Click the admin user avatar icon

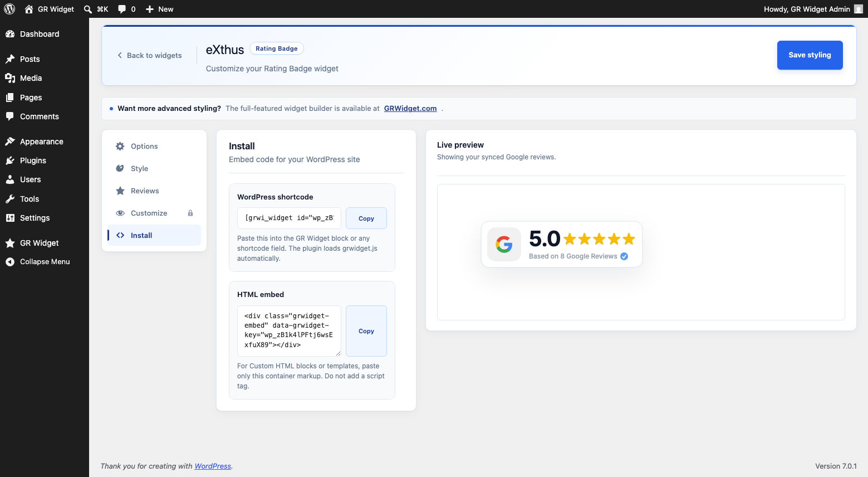coord(859,9)
